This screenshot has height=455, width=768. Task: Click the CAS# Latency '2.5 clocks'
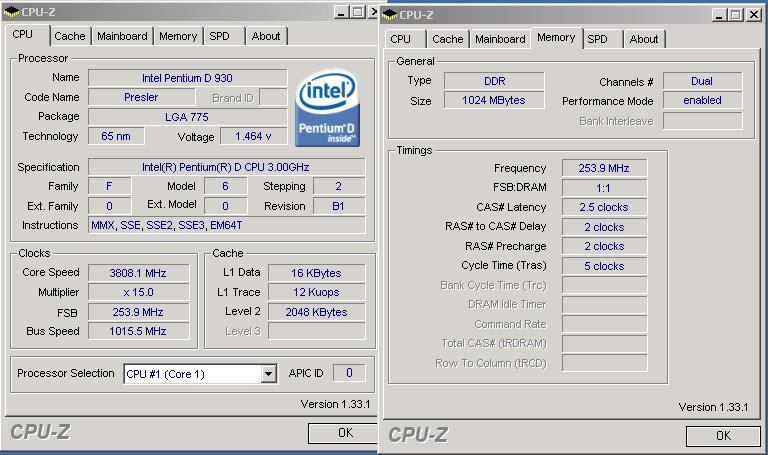[x=604, y=207]
